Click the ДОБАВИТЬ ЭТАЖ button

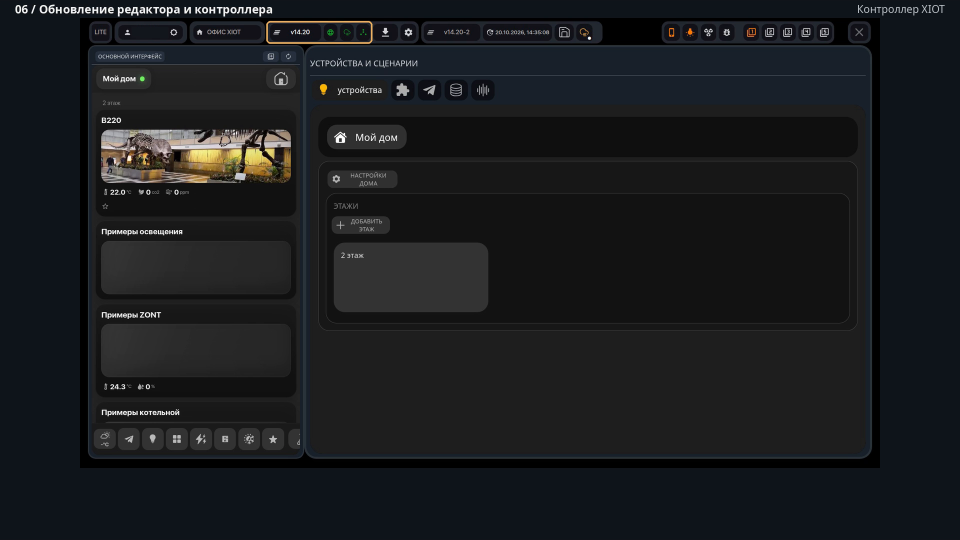pyautogui.click(x=361, y=225)
